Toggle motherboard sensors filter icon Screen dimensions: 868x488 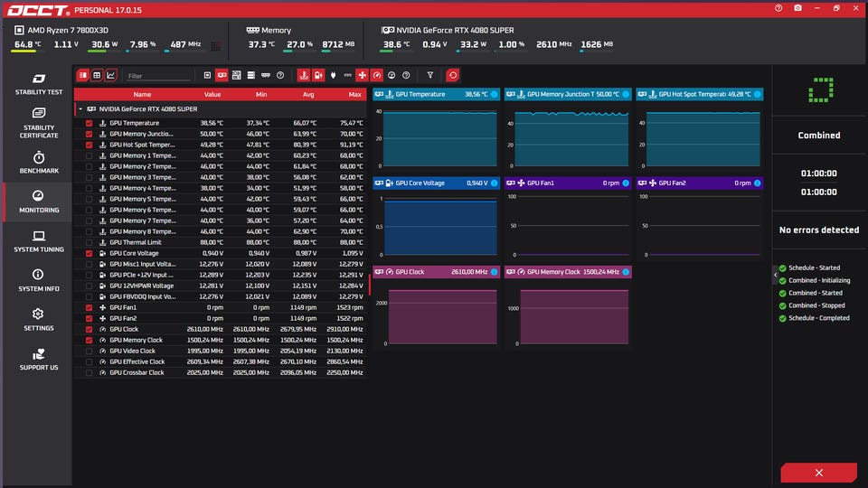pyautogui.click(x=236, y=75)
